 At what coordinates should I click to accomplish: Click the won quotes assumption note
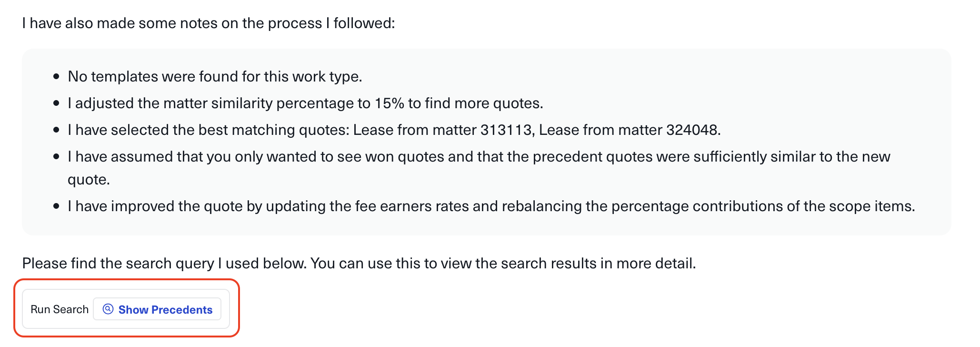pyautogui.click(x=479, y=156)
